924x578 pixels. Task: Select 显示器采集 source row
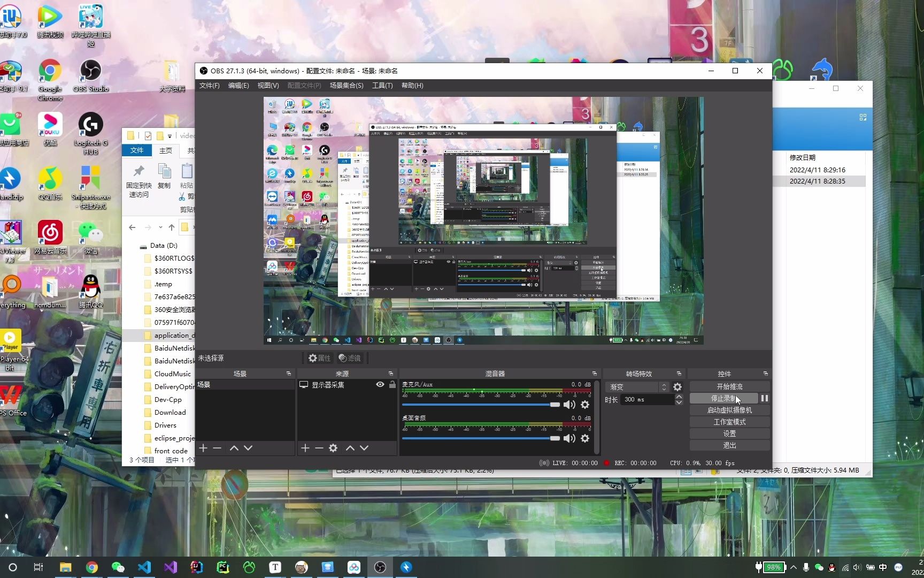click(x=347, y=384)
